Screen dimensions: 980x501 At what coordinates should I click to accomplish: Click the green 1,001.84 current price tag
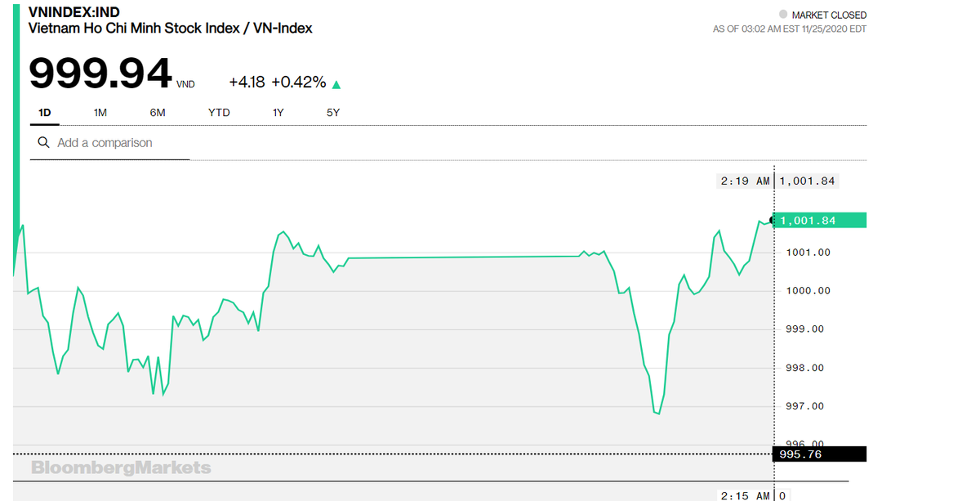pos(819,220)
